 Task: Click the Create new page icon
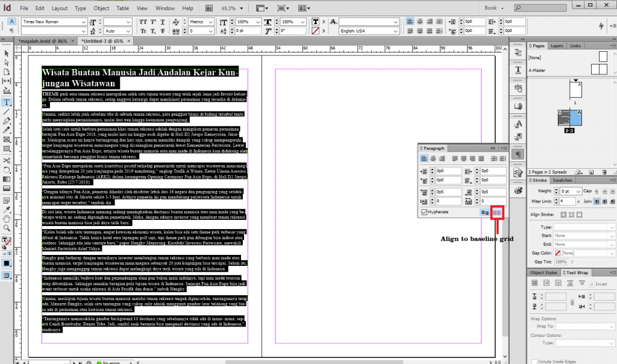591,172
